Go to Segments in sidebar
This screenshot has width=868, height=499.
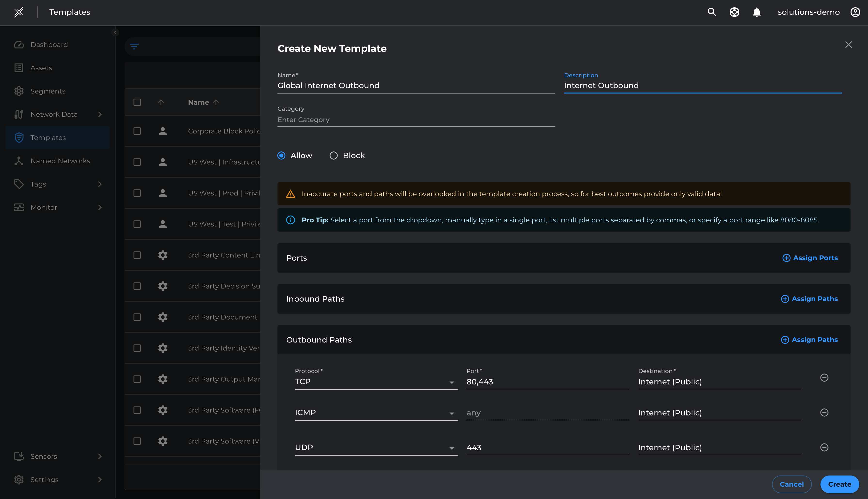48,91
